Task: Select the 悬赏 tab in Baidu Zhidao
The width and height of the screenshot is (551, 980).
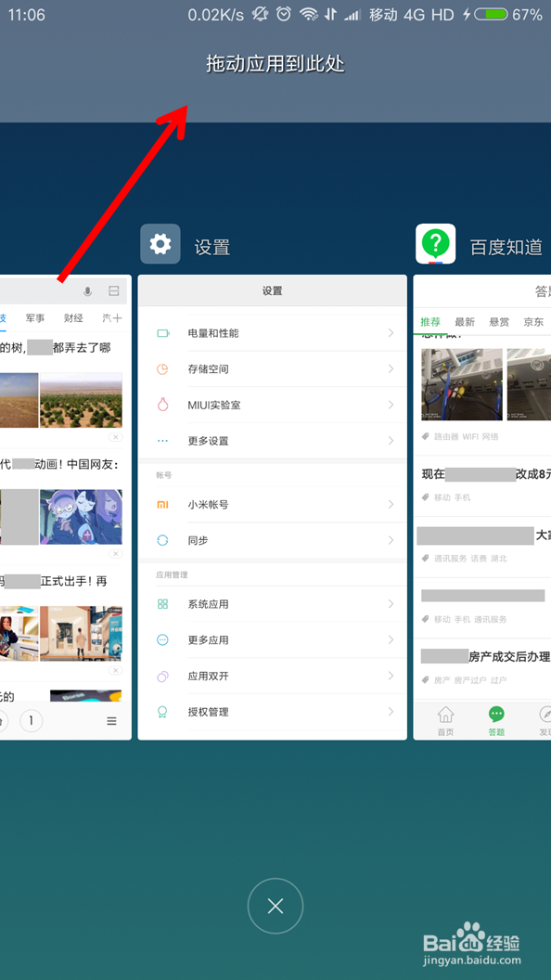Action: tap(499, 322)
